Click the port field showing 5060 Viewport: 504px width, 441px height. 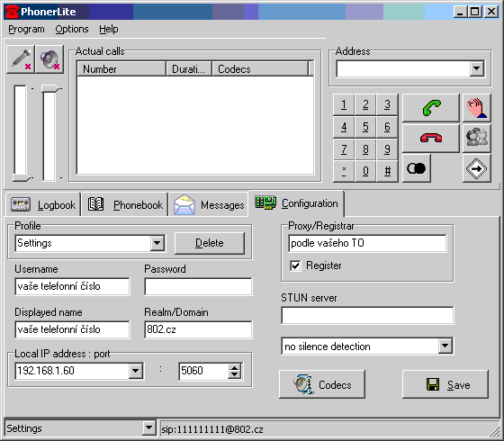[x=203, y=371]
